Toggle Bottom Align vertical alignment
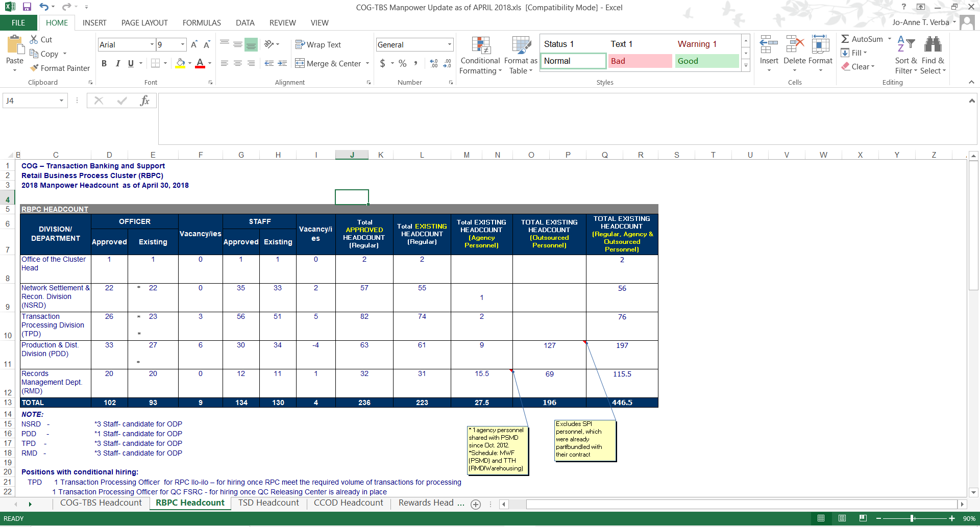This screenshot has width=980, height=527. 251,44
